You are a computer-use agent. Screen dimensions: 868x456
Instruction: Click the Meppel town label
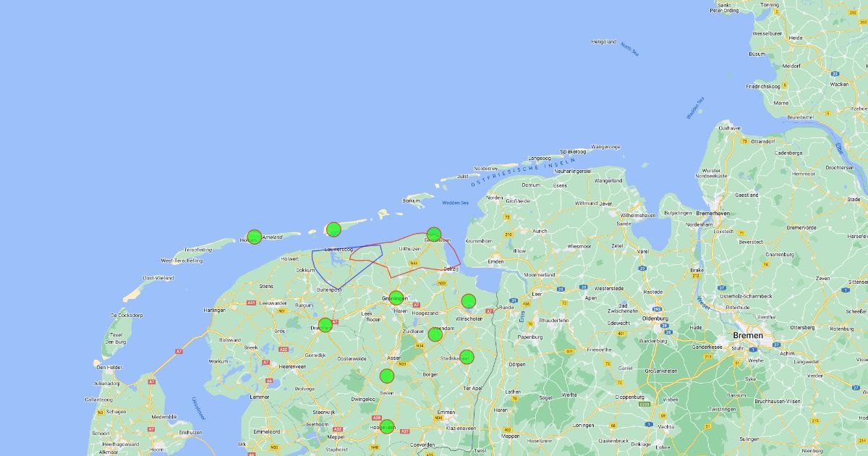pyautogui.click(x=336, y=437)
